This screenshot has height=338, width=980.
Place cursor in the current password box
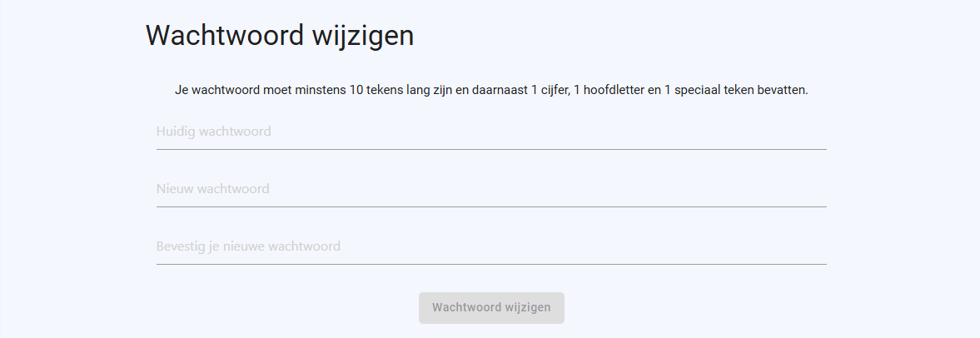pos(491,132)
